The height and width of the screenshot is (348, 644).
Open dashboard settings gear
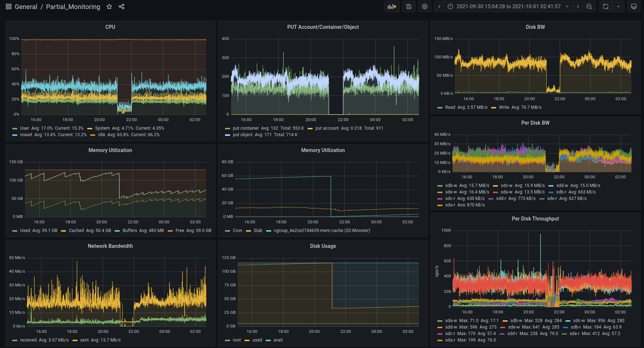coord(425,6)
